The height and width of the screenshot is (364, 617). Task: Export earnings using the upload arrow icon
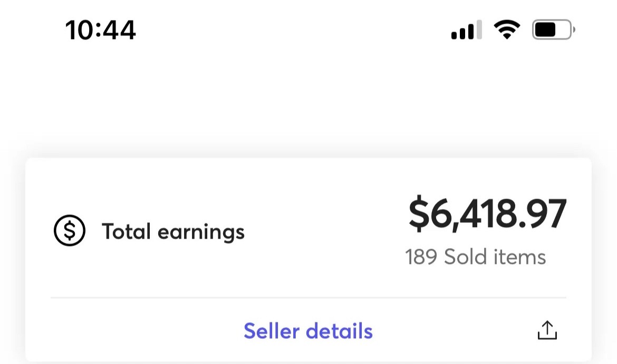[x=547, y=330]
